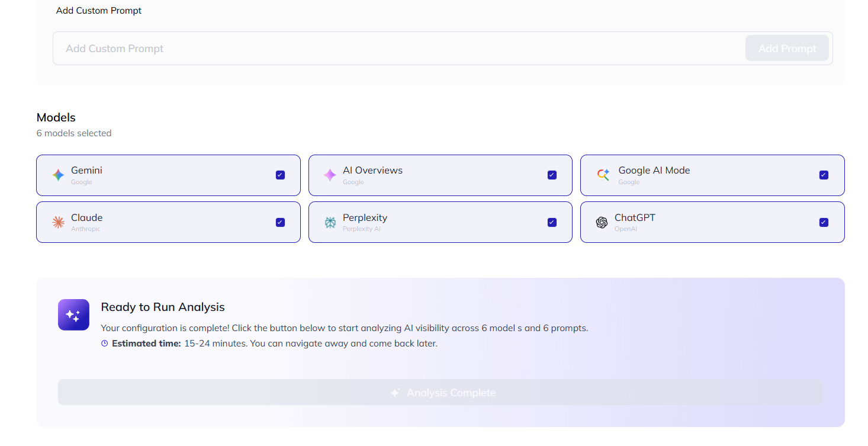Click the ChatGPT OpenAI logo icon
Screen dimensions: 868x446
602,222
